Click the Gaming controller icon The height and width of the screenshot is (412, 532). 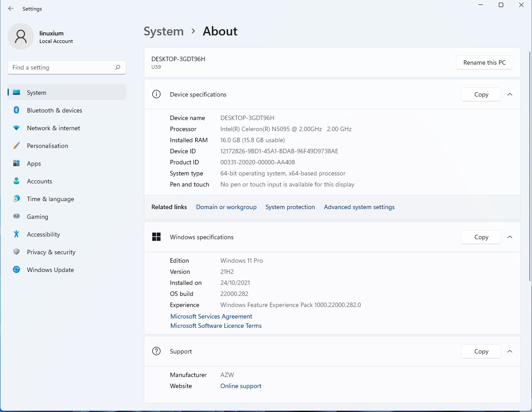(16, 217)
